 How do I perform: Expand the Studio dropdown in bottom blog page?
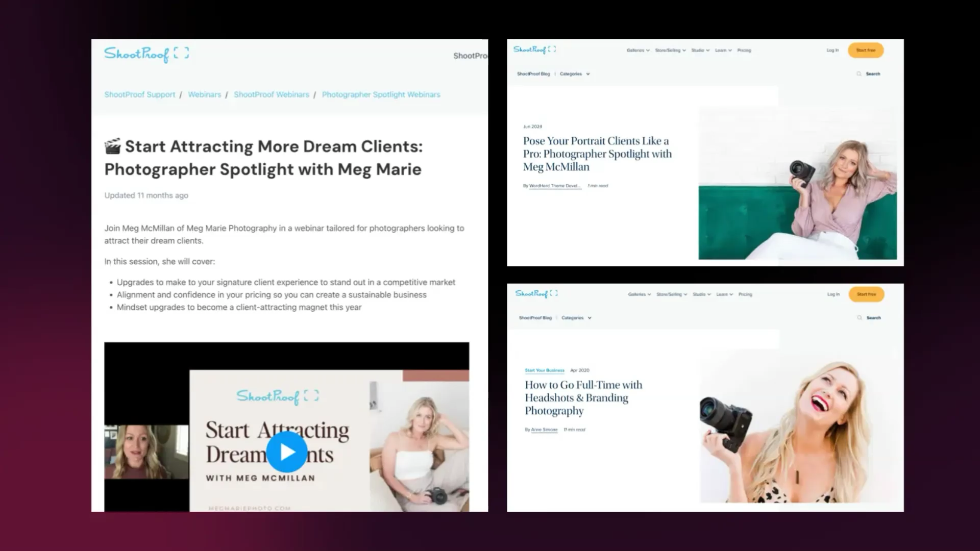pos(701,294)
